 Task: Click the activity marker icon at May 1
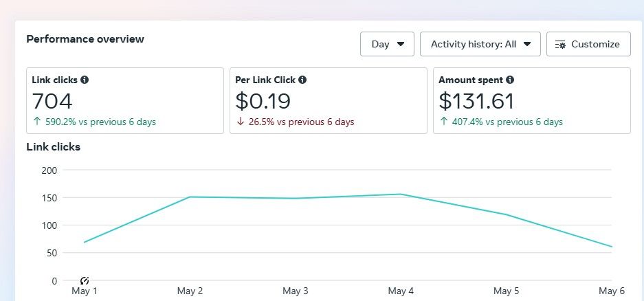pos(85,280)
